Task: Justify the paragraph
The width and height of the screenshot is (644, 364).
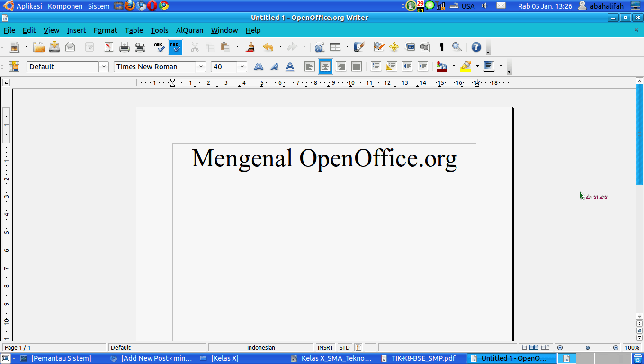Action: coord(356,67)
